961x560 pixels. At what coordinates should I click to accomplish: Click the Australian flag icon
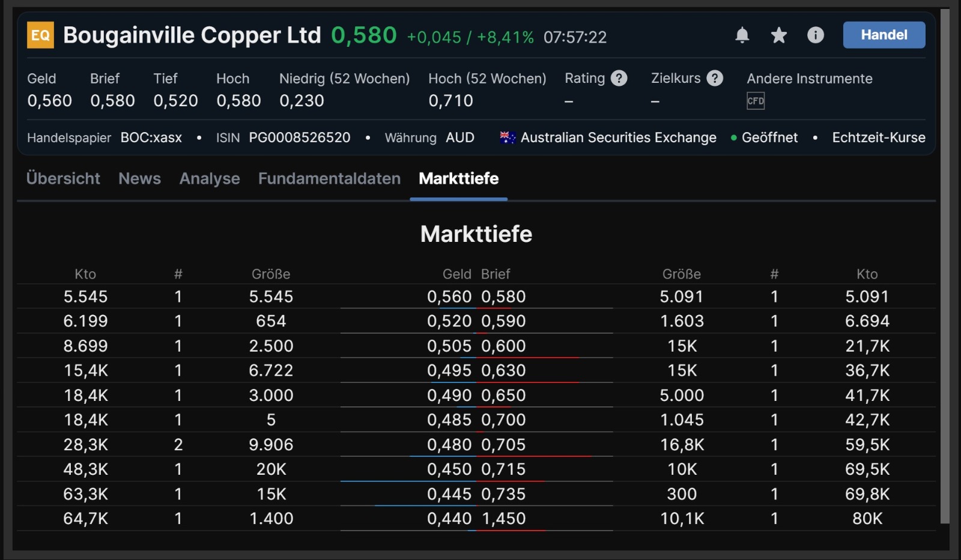[506, 137]
